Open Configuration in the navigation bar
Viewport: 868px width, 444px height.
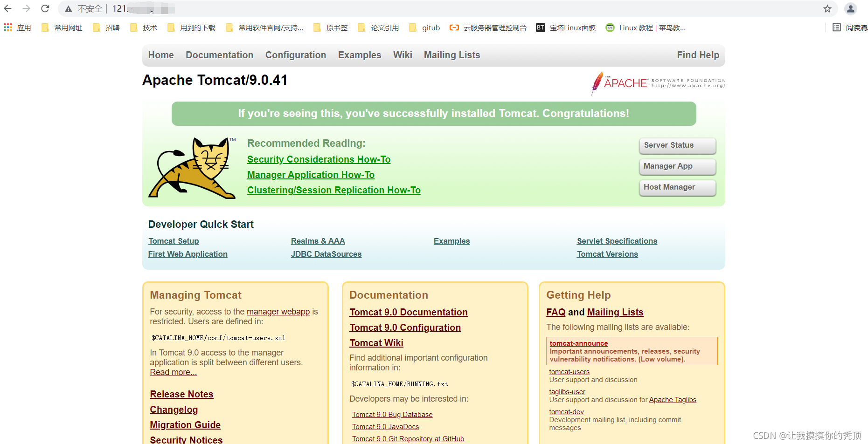pos(296,55)
